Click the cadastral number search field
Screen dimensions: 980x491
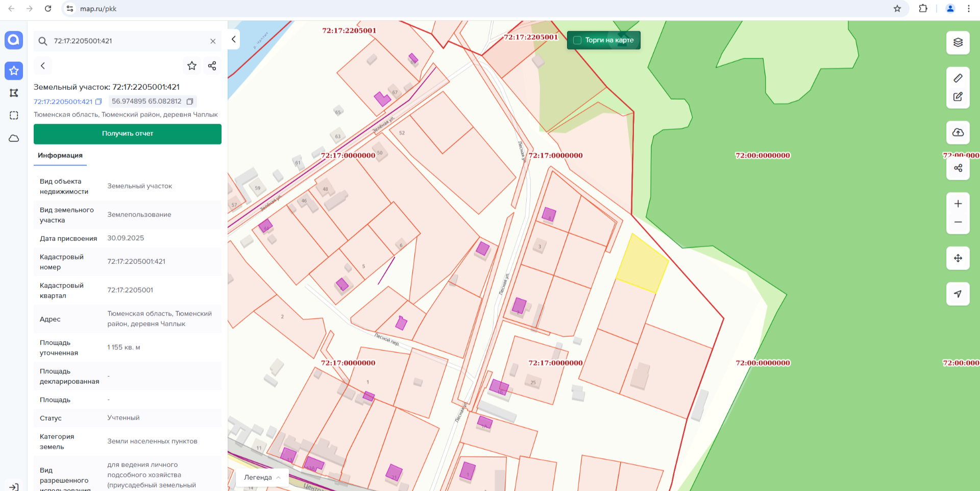128,41
